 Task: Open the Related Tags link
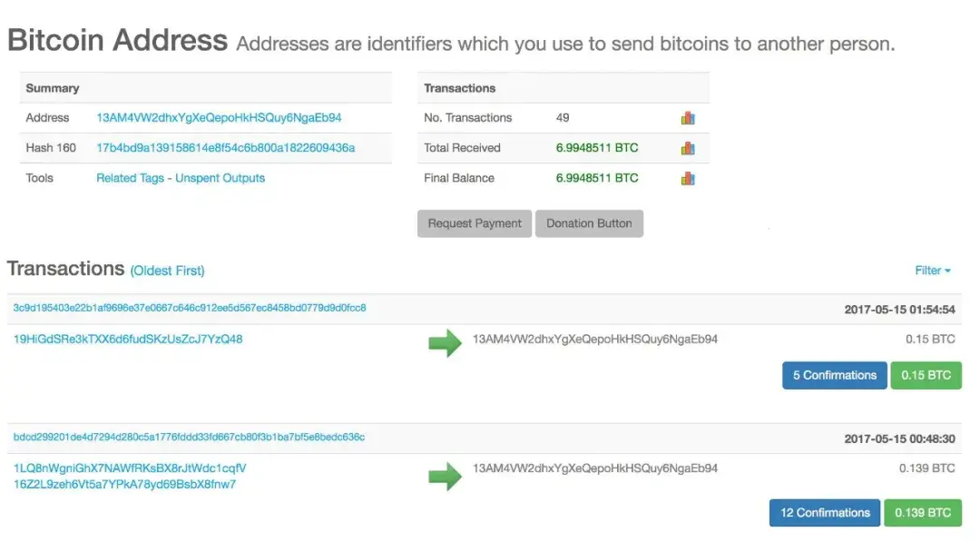tap(130, 178)
